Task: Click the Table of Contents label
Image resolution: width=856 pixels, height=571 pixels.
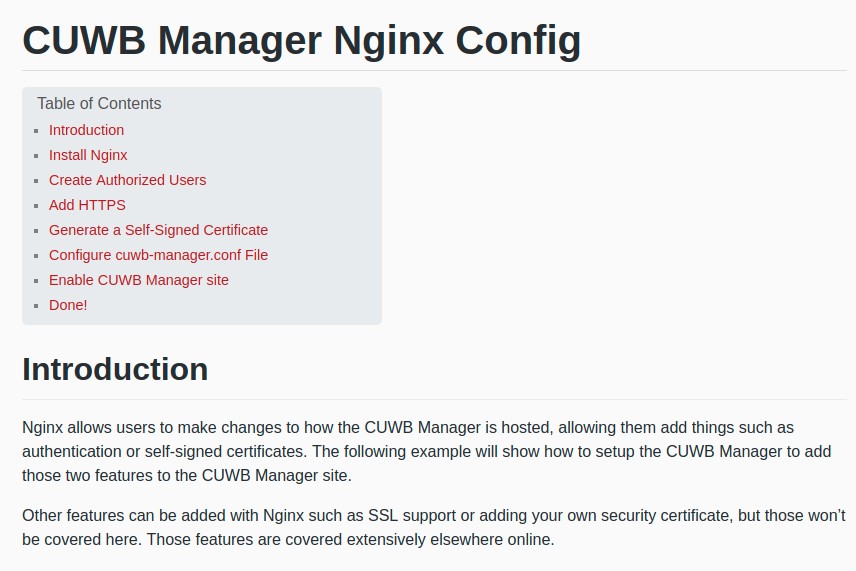Action: point(99,103)
